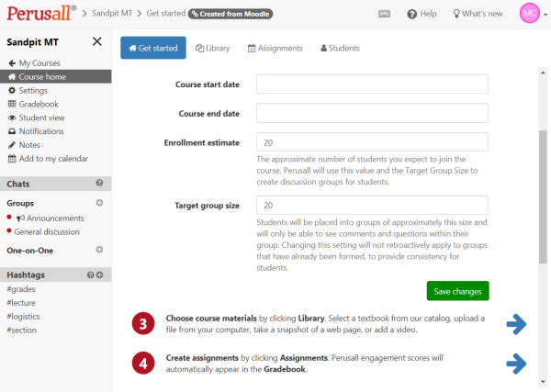Open the #section hashtag

click(x=22, y=330)
